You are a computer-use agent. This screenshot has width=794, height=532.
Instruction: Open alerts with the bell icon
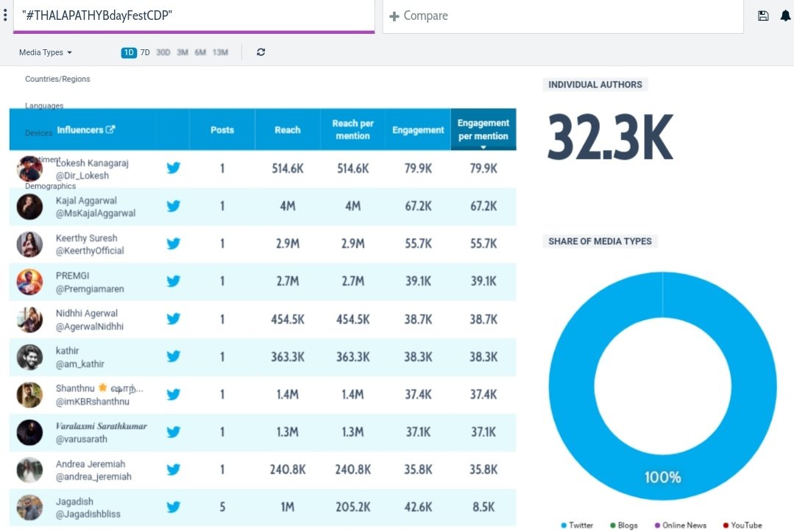pyautogui.click(x=785, y=15)
